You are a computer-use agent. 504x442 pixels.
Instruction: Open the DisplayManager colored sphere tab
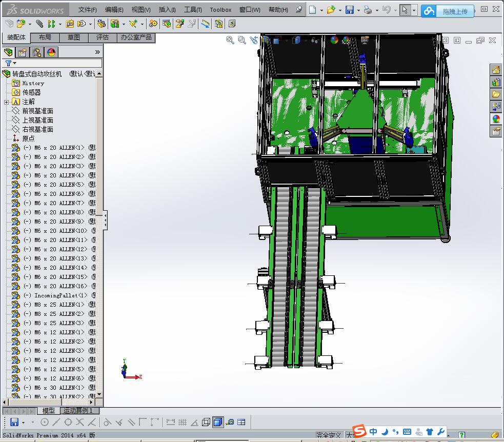tap(51, 52)
